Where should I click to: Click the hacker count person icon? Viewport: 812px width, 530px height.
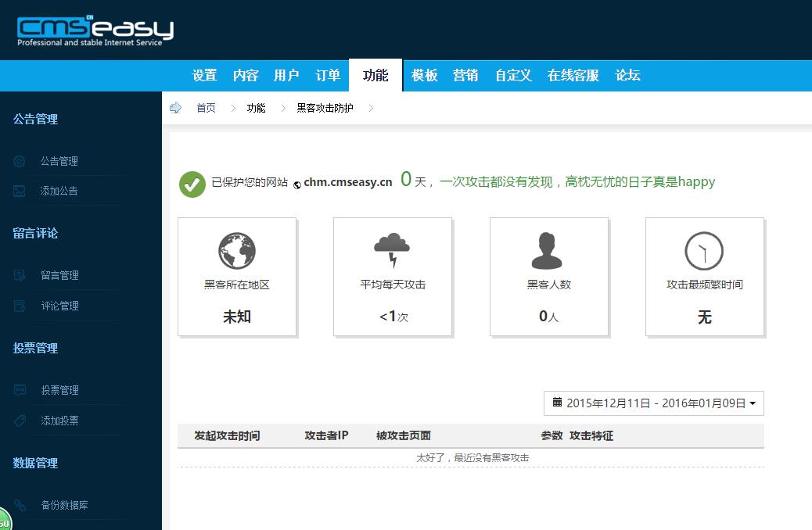pos(548,251)
